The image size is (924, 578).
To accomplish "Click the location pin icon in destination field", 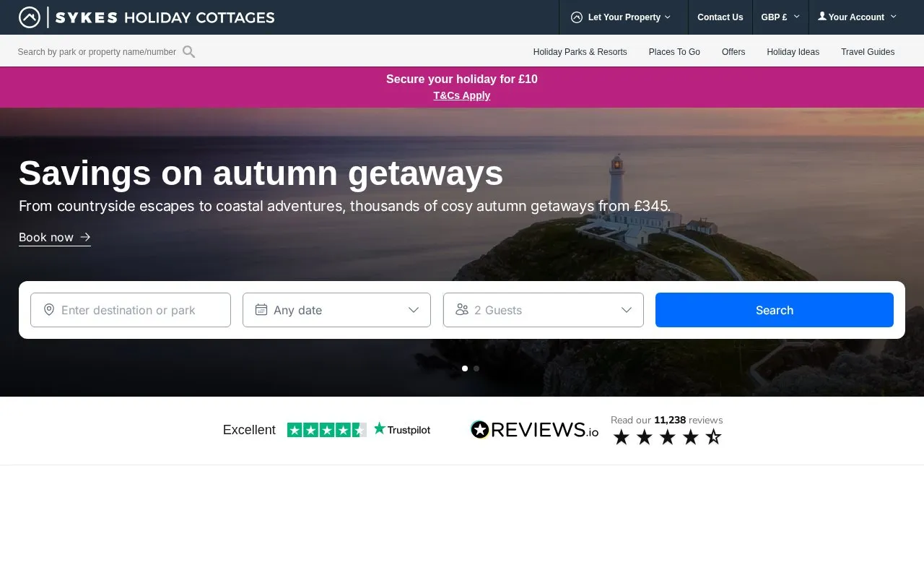I will tap(49, 310).
